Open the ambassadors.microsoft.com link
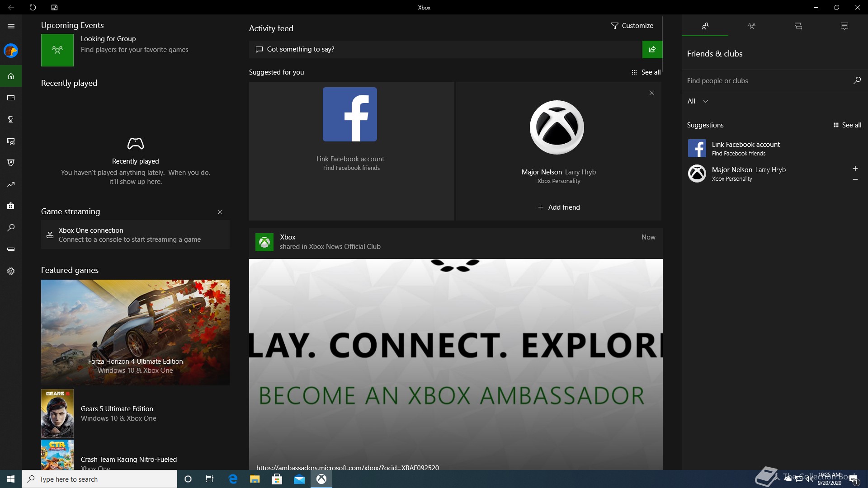This screenshot has width=868, height=488. [x=347, y=467]
